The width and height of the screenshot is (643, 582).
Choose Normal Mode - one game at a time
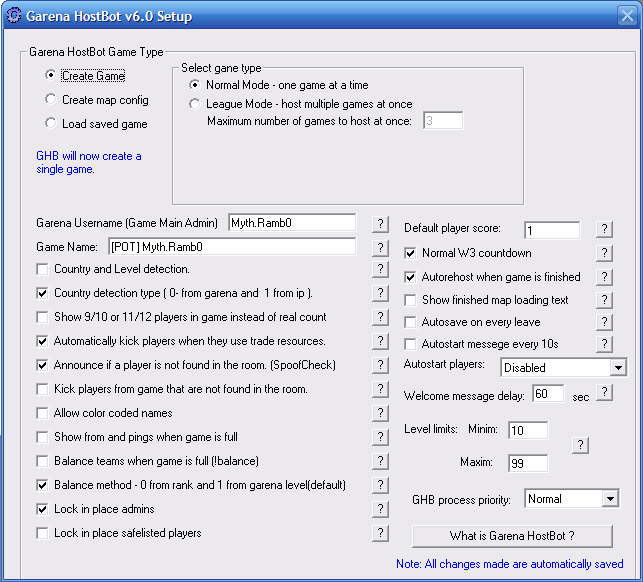195,85
